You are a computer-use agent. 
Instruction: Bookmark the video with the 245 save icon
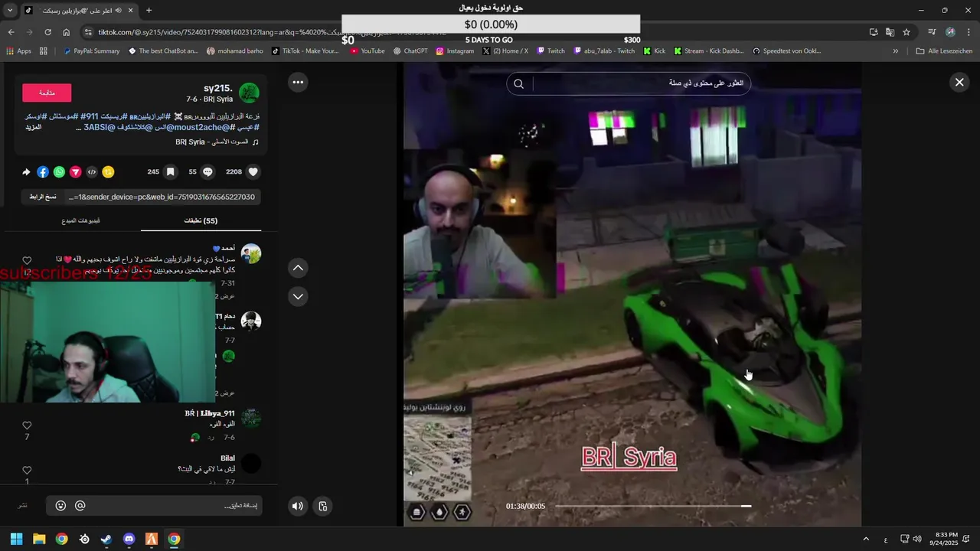(170, 172)
